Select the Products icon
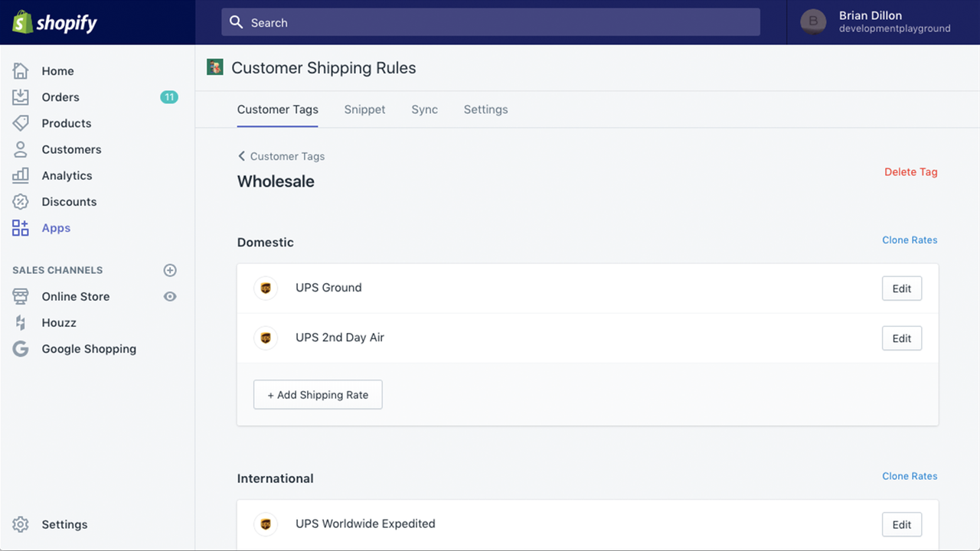The width and height of the screenshot is (980, 551). pyautogui.click(x=21, y=123)
